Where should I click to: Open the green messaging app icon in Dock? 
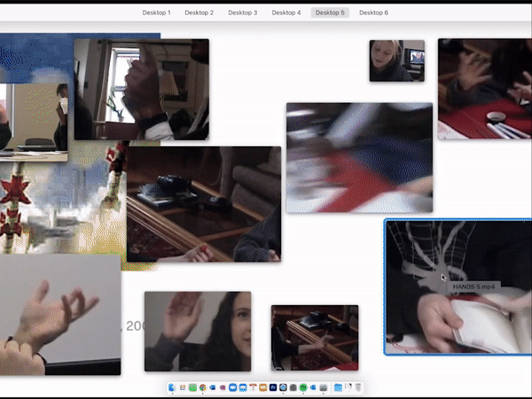pos(192,388)
